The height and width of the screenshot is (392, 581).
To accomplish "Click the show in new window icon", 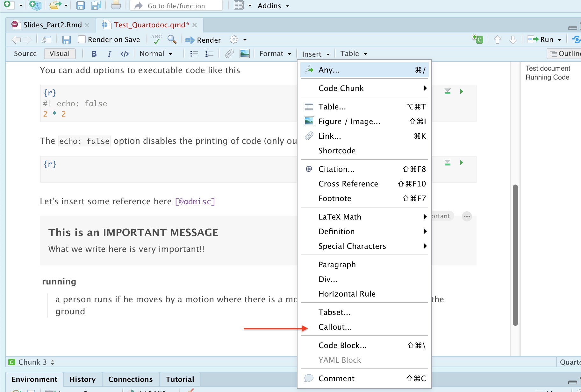I will click(47, 39).
